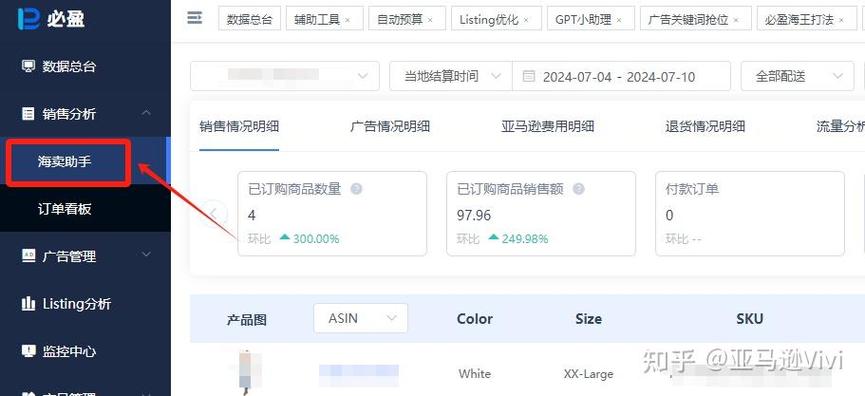Image resolution: width=865 pixels, height=396 pixels.
Task: Pick the date range 2024-07-04 - 2024-07-10 field
Action: [x=621, y=76]
